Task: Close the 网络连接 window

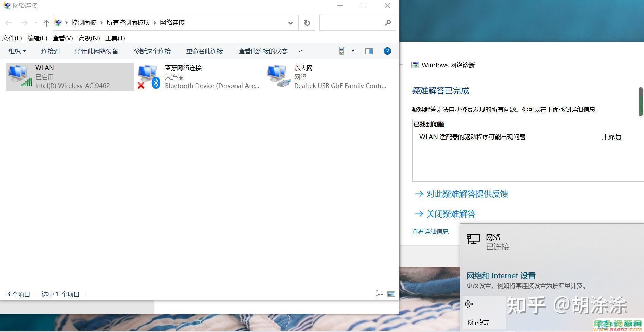Action: pyautogui.click(x=387, y=5)
